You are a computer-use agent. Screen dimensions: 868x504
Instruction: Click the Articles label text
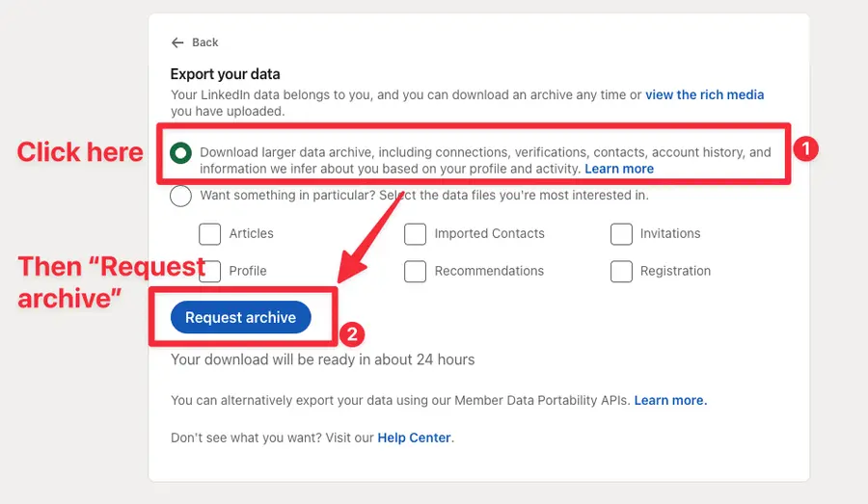tap(252, 233)
